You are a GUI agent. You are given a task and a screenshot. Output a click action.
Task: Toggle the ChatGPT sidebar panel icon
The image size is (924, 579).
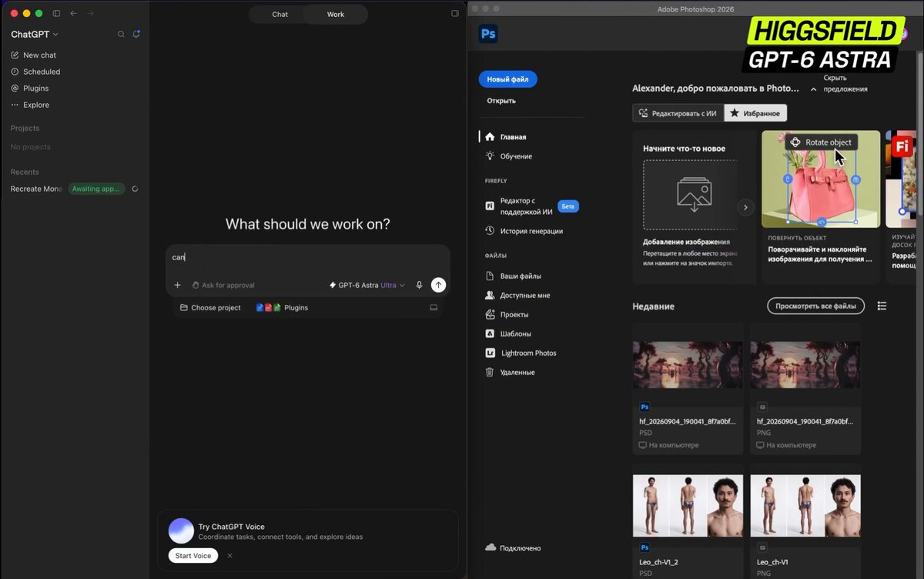56,14
